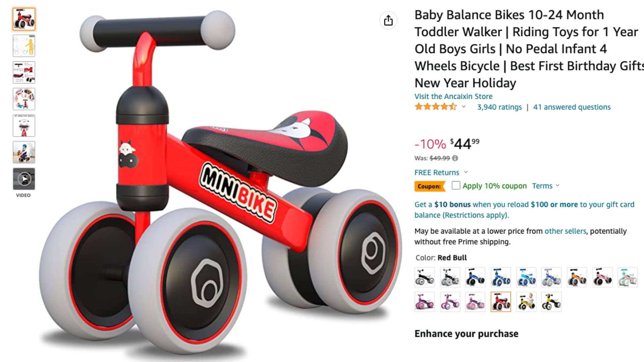Pick the teal bike color swatch
Image resolution: width=644 pixels, height=362 pixels.
click(x=628, y=277)
